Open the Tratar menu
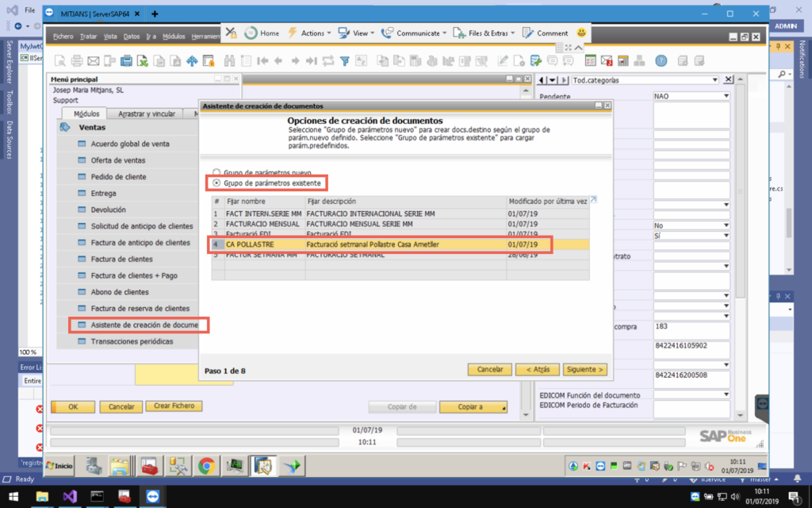 coord(89,37)
